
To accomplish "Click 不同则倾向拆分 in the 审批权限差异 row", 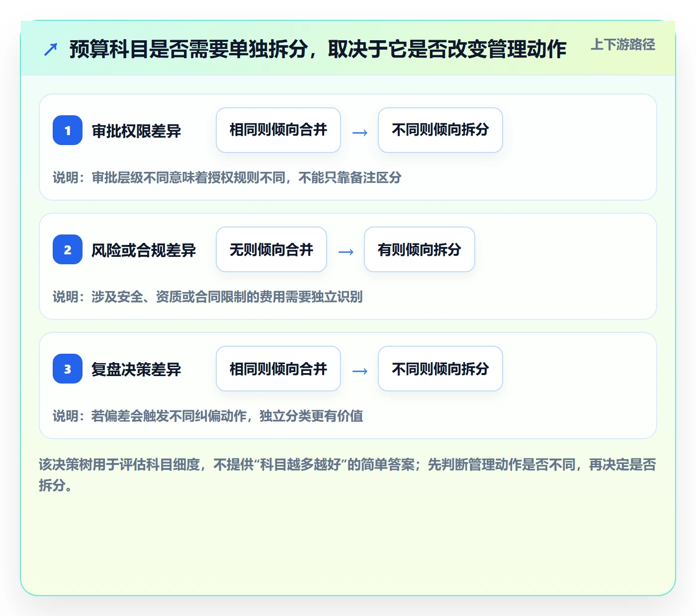I will tap(440, 130).
